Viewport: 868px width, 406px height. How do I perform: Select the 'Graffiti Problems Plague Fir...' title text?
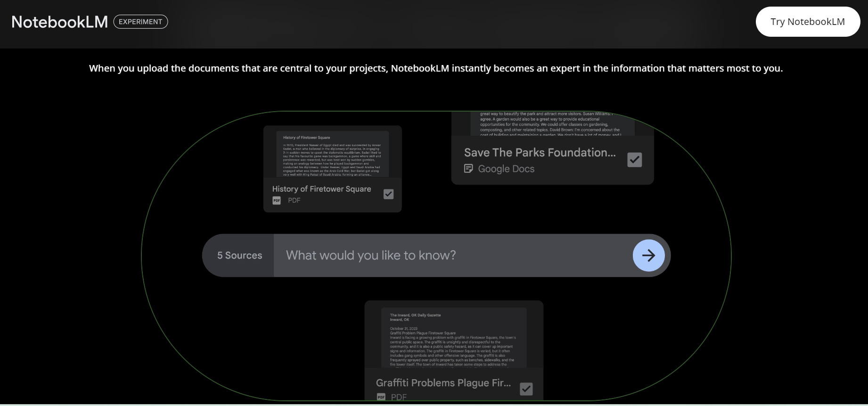point(443,383)
